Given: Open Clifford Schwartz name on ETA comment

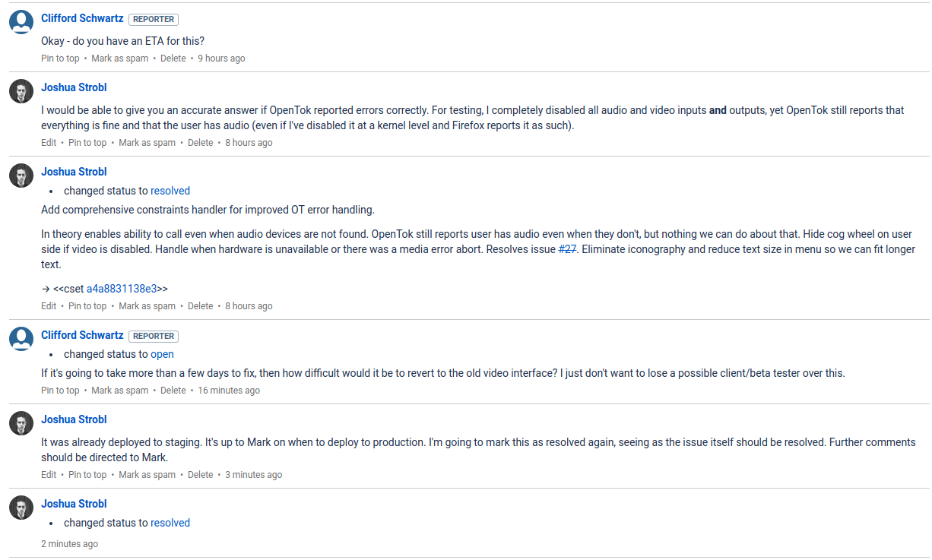Looking at the screenshot, I should [82, 18].
